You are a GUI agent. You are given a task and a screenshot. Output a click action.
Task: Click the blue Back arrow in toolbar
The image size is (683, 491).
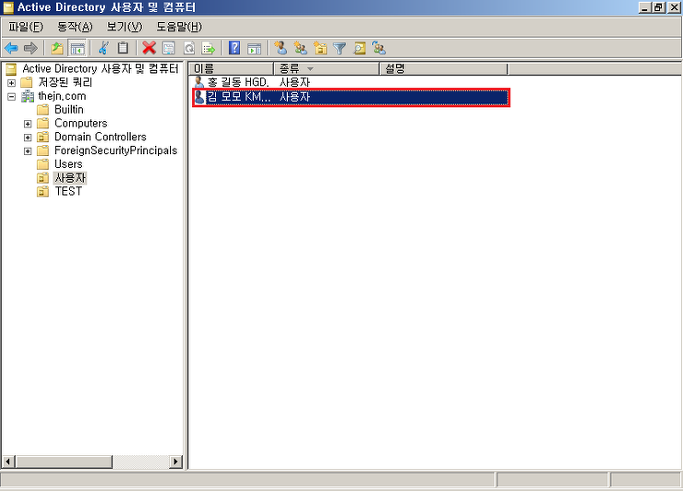click(11, 48)
